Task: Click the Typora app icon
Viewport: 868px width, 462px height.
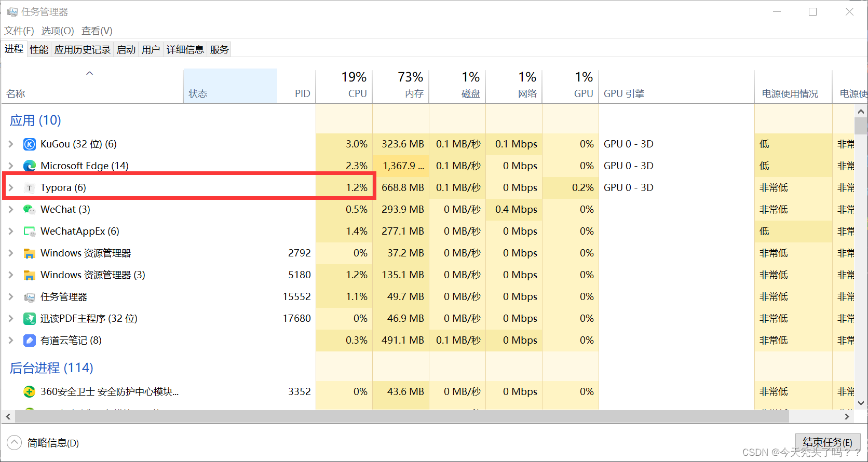Action: click(30, 188)
